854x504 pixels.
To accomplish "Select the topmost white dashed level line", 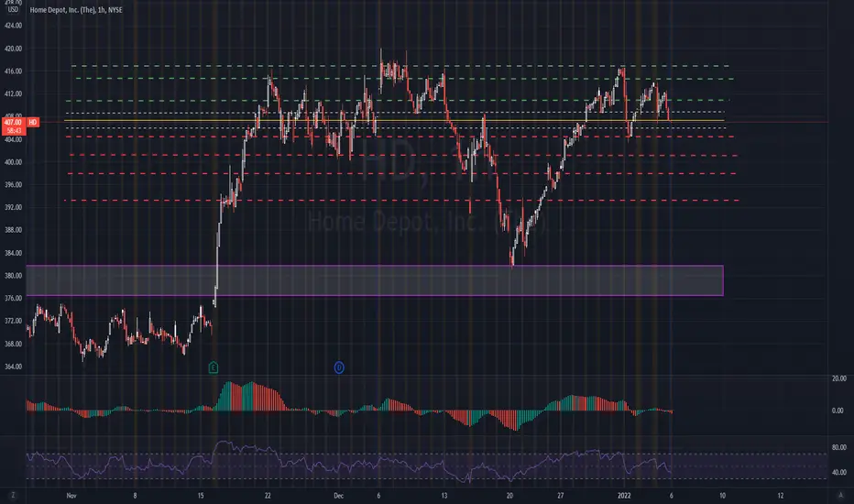I will [x=394, y=112].
